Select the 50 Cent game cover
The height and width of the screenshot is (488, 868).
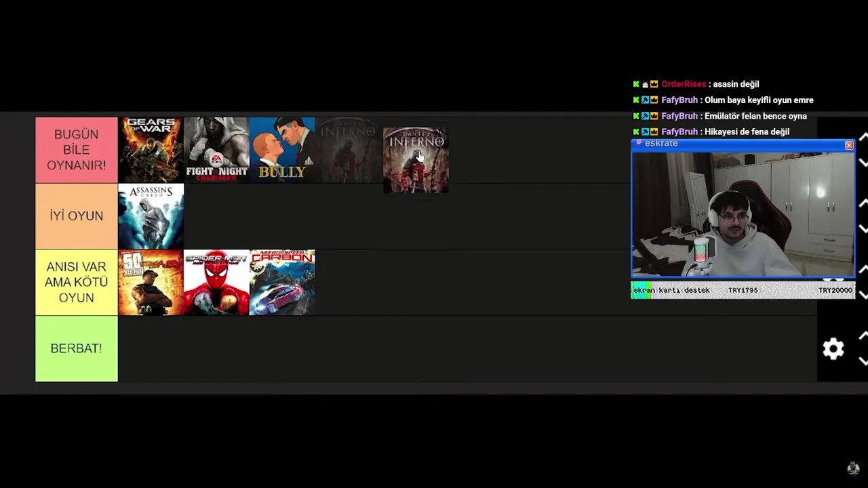(x=151, y=283)
